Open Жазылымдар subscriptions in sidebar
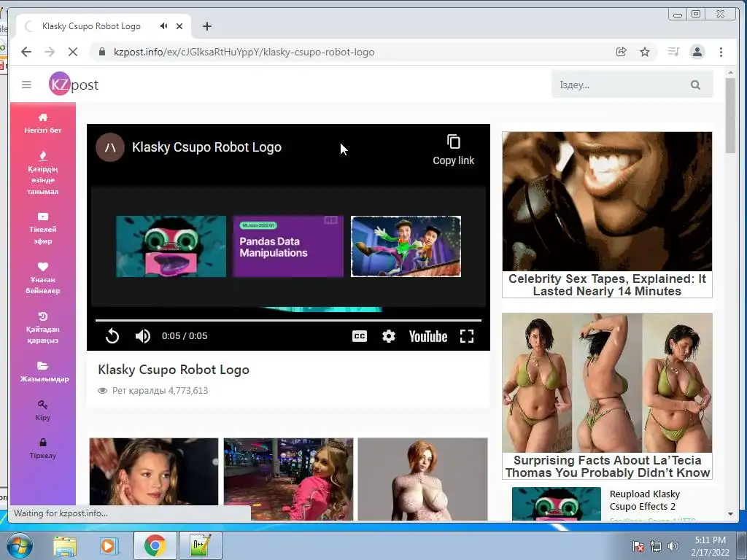This screenshot has width=747, height=560. pyautogui.click(x=44, y=373)
